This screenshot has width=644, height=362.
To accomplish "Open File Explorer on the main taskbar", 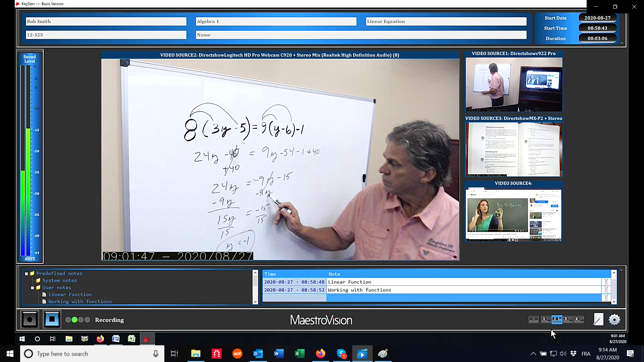I will point(196,354).
